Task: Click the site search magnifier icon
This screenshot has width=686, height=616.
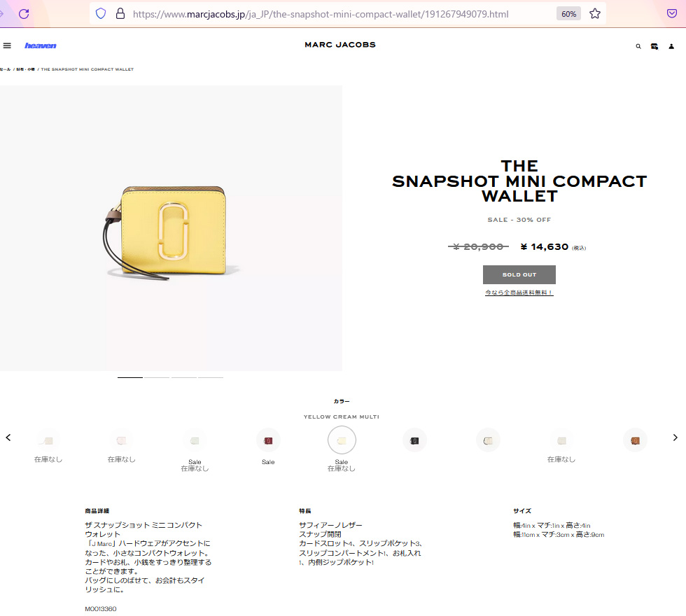Action: pyautogui.click(x=638, y=46)
